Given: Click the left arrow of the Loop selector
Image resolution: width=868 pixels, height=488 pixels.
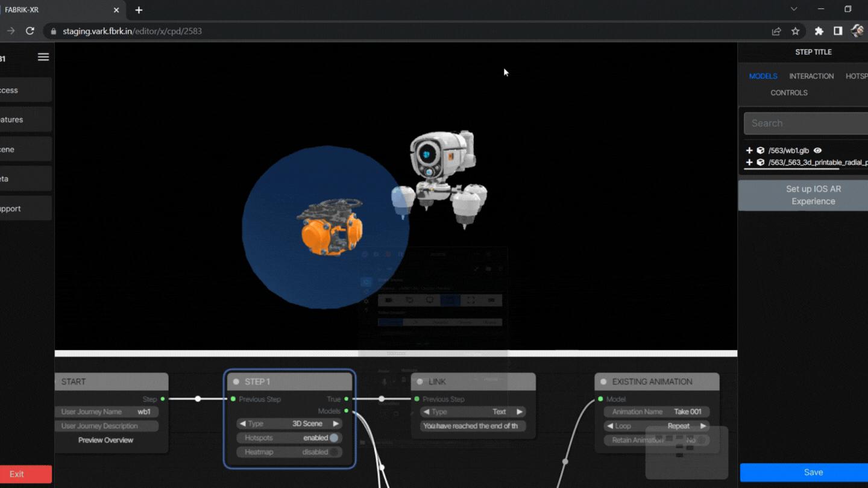Looking at the screenshot, I should (610, 426).
